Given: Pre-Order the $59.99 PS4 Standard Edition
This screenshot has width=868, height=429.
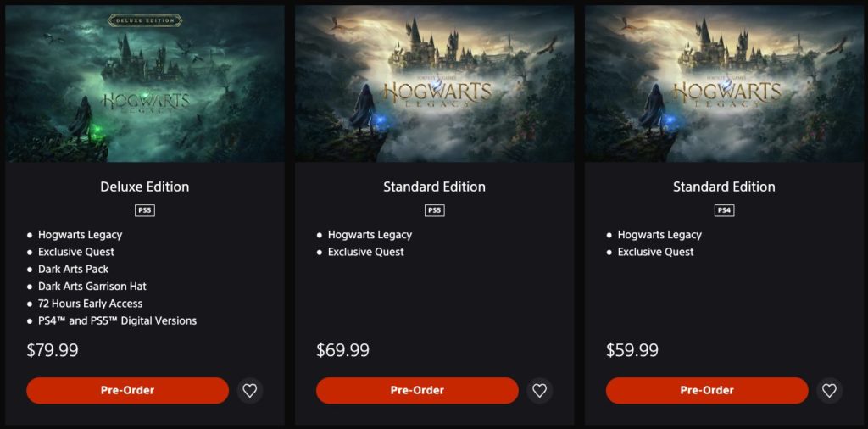Looking at the screenshot, I should click(x=707, y=391).
